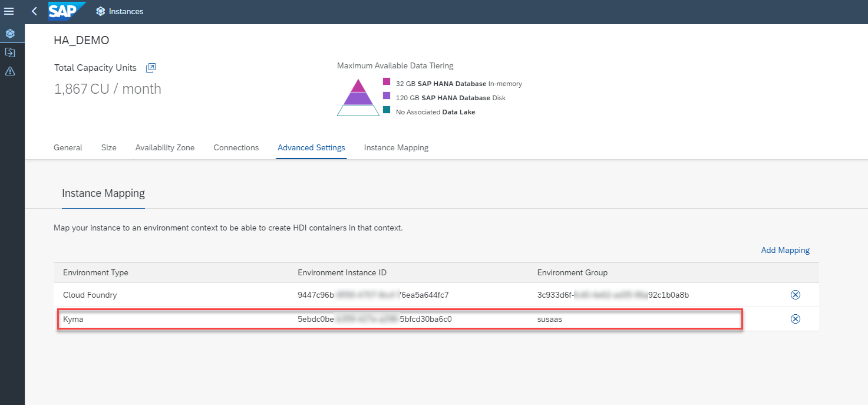Open the Instance Mapping tab
This screenshot has height=405, width=868.
pos(396,147)
